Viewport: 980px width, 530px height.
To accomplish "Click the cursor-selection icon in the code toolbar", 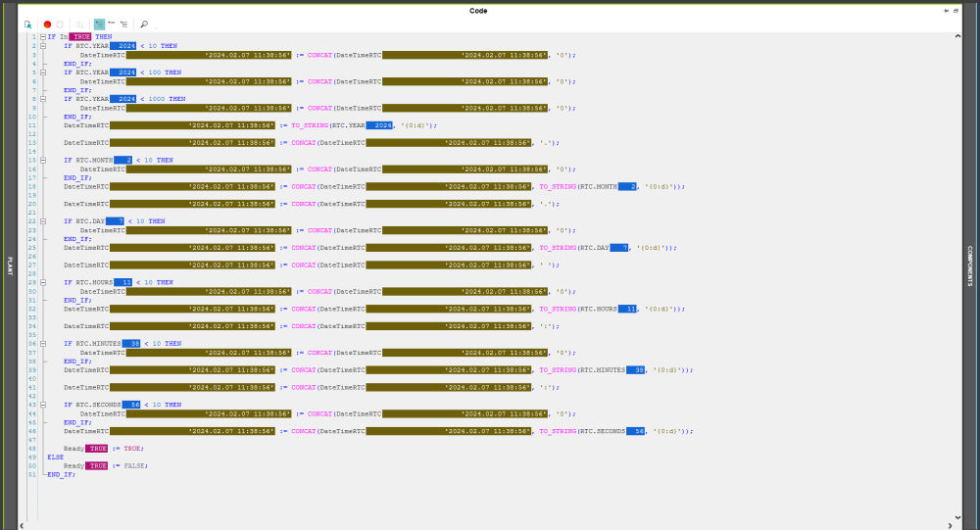I will click(x=28, y=24).
